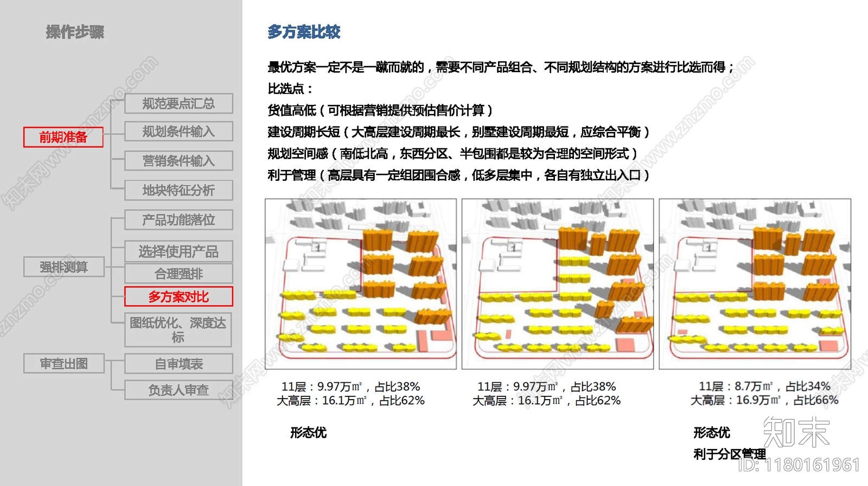868x486 pixels.
Task: Click the 建设周期长短 criteria line
Action: click(459, 132)
